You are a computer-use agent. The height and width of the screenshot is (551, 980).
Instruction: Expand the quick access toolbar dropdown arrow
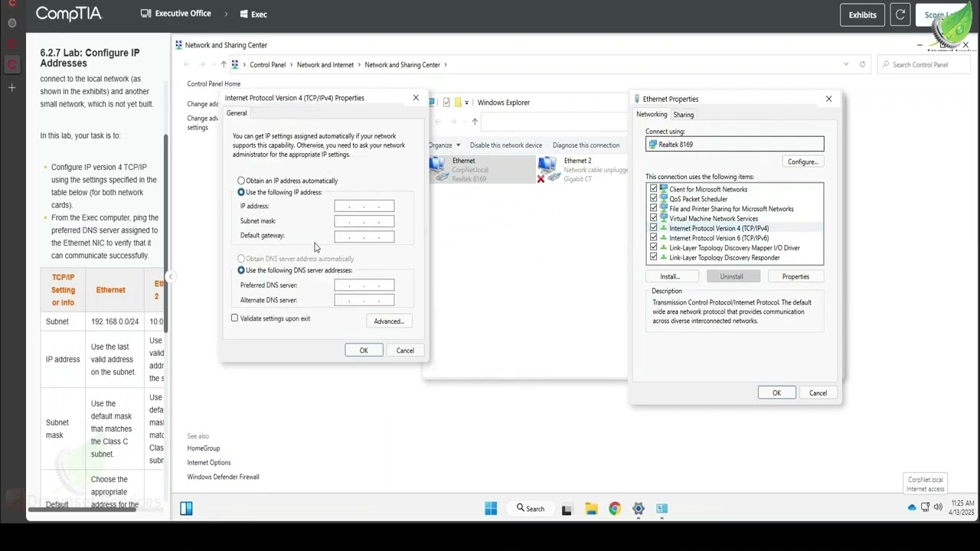click(x=466, y=103)
